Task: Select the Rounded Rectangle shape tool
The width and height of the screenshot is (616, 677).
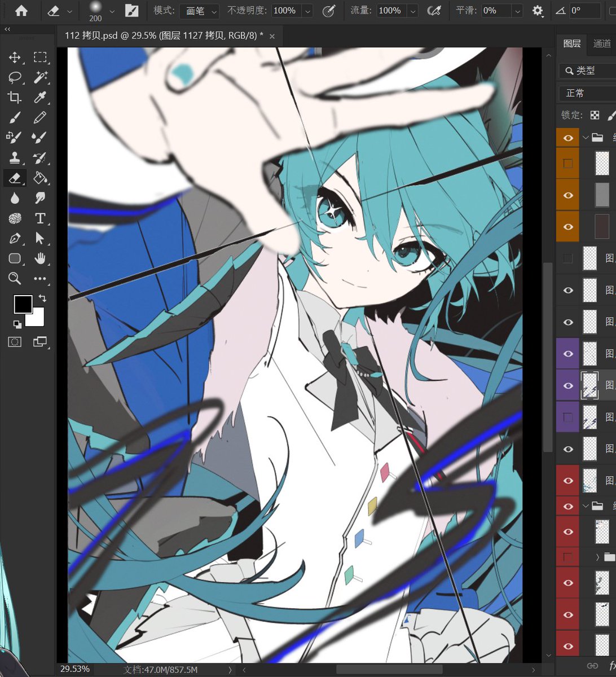Action: click(x=15, y=258)
